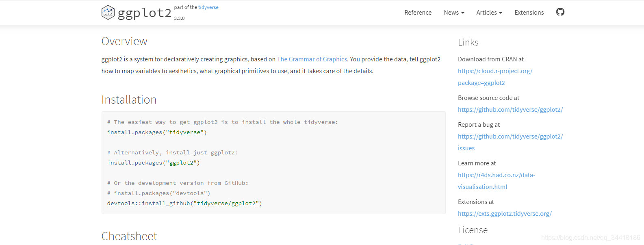Image resolution: width=644 pixels, height=245 pixels.
Task: Click the 'Alternatively, install just ggplot2' comment
Action: 173,153
